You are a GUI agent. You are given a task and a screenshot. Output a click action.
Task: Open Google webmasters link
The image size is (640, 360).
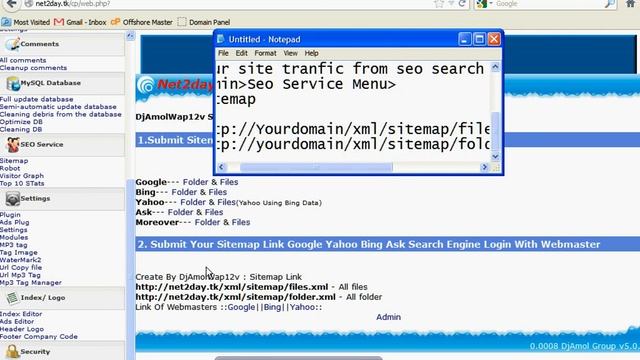[241, 307]
